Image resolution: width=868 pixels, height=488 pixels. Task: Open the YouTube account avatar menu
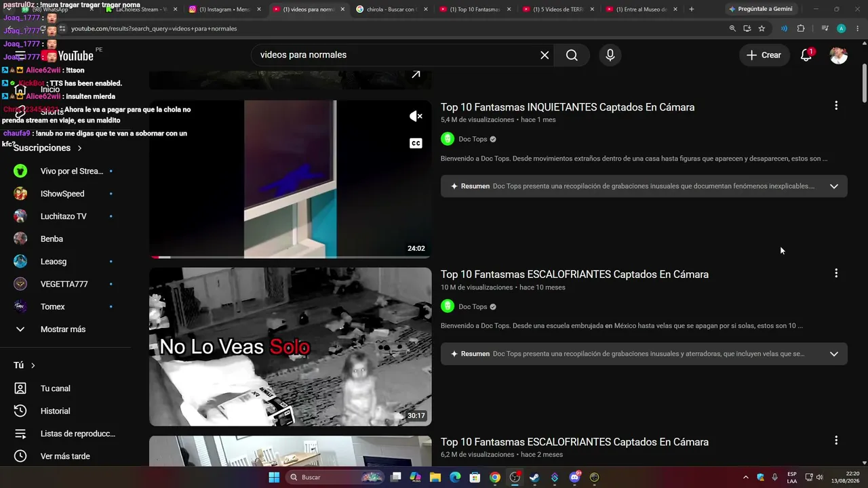coord(839,55)
